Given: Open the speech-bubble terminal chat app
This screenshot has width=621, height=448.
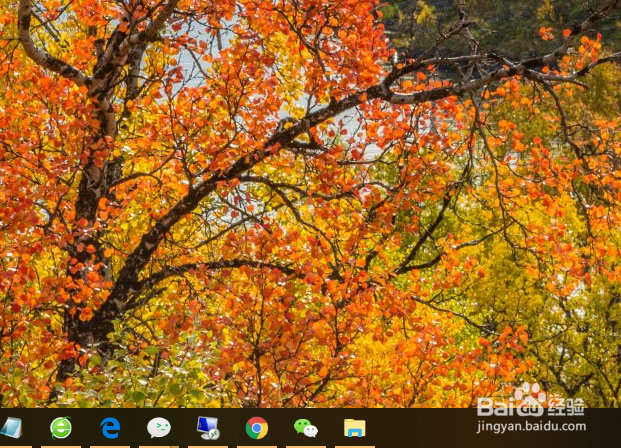Looking at the screenshot, I should (159, 428).
